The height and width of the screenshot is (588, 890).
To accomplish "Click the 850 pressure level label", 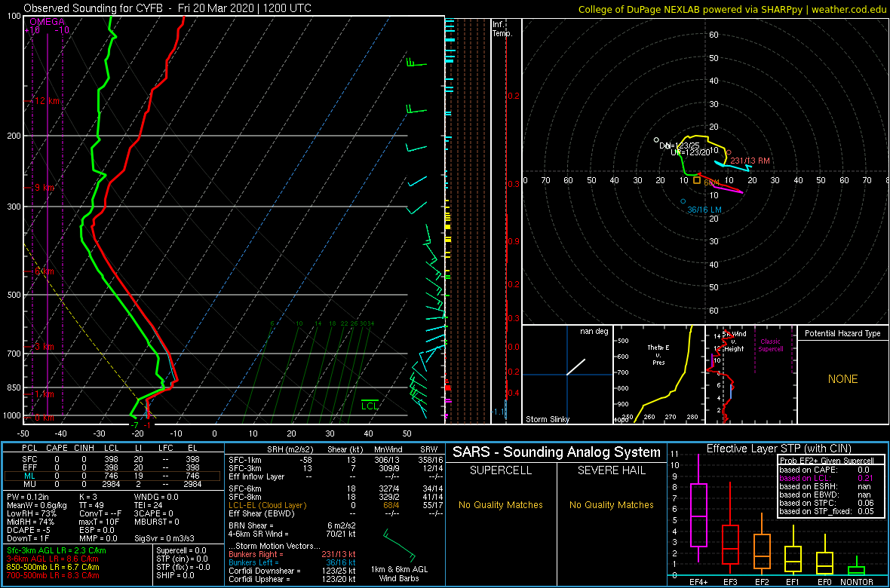I will point(13,387).
